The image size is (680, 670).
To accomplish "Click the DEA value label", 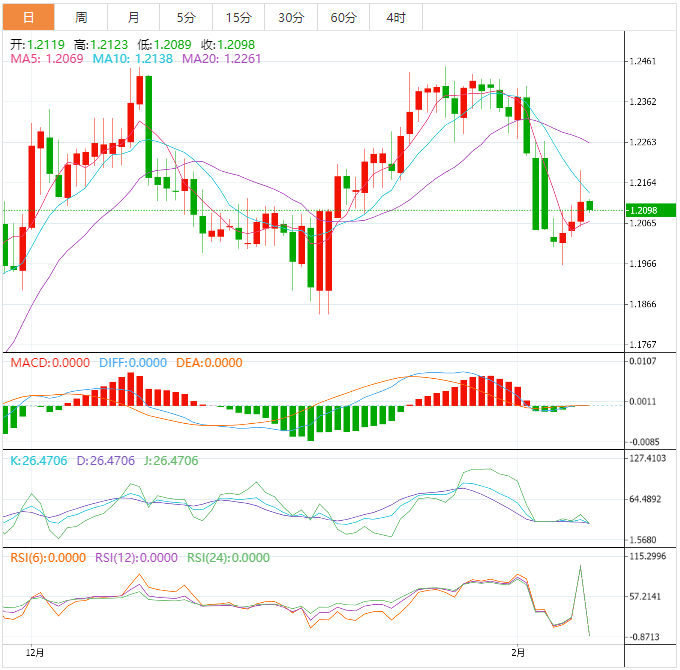I will click(209, 362).
